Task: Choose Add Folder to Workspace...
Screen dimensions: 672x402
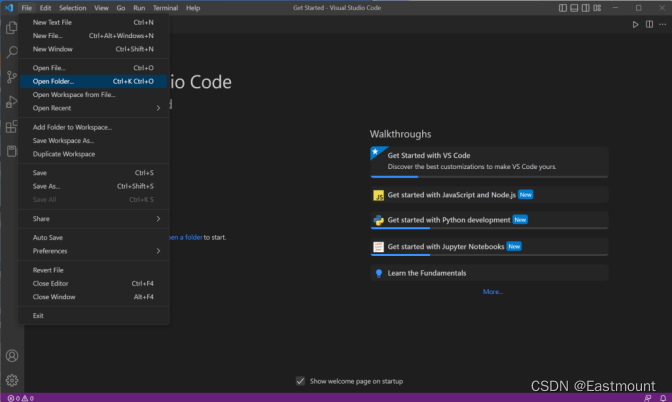Action: coord(93,127)
